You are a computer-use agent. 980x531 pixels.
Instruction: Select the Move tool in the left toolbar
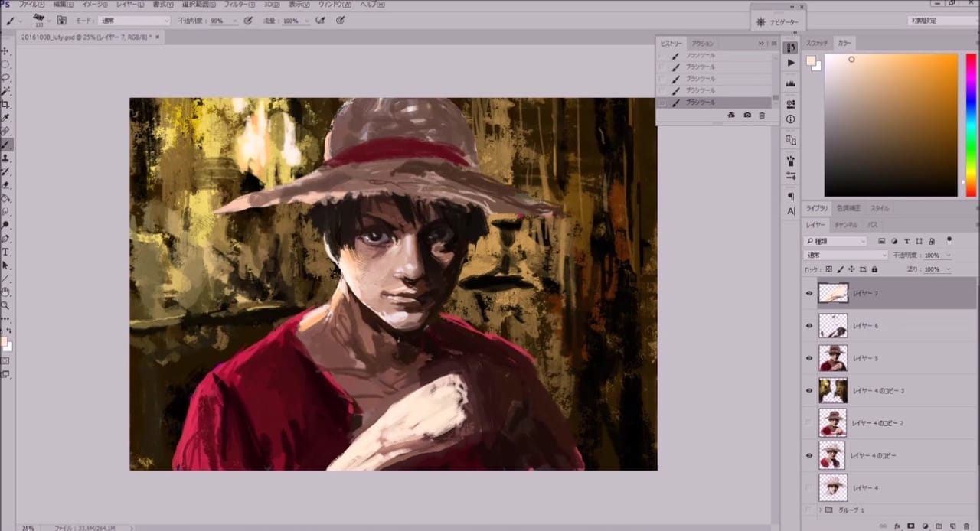5,51
